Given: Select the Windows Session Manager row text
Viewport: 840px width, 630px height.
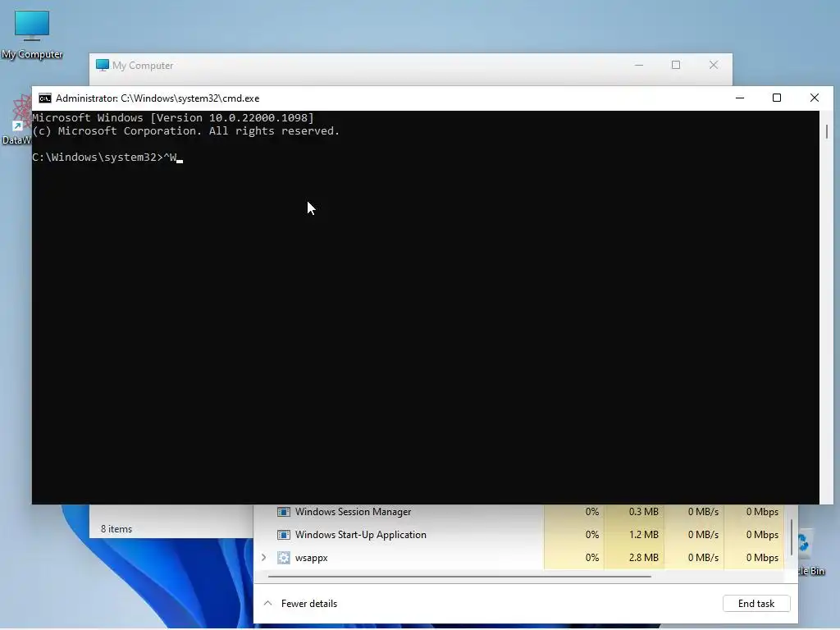Looking at the screenshot, I should click(x=353, y=512).
